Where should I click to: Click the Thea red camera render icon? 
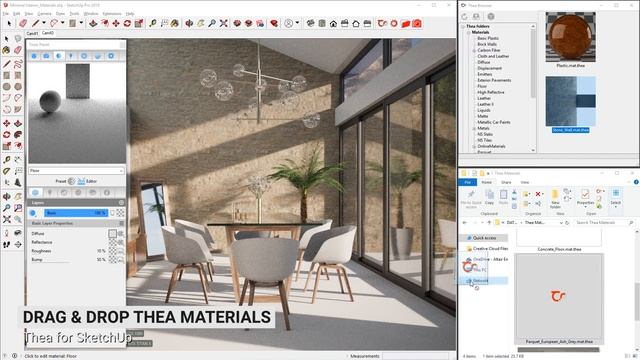417,24
